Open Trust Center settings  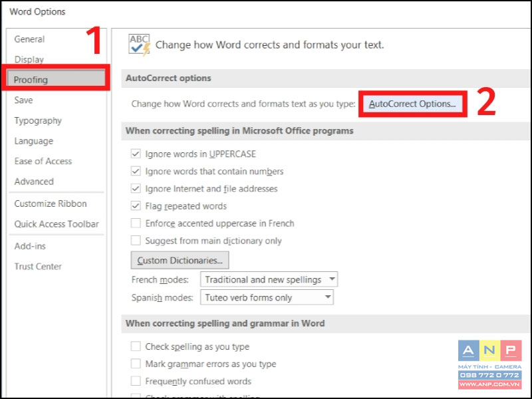38,267
